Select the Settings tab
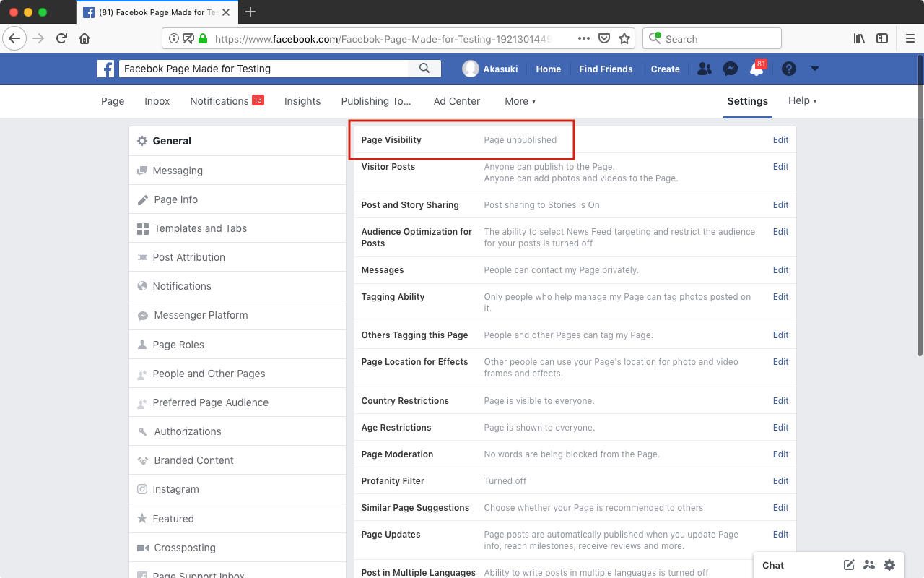This screenshot has width=924, height=578. pyautogui.click(x=748, y=101)
